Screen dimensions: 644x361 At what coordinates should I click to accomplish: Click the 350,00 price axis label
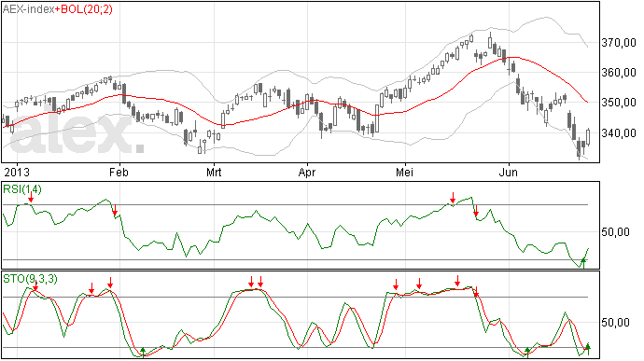tap(619, 103)
